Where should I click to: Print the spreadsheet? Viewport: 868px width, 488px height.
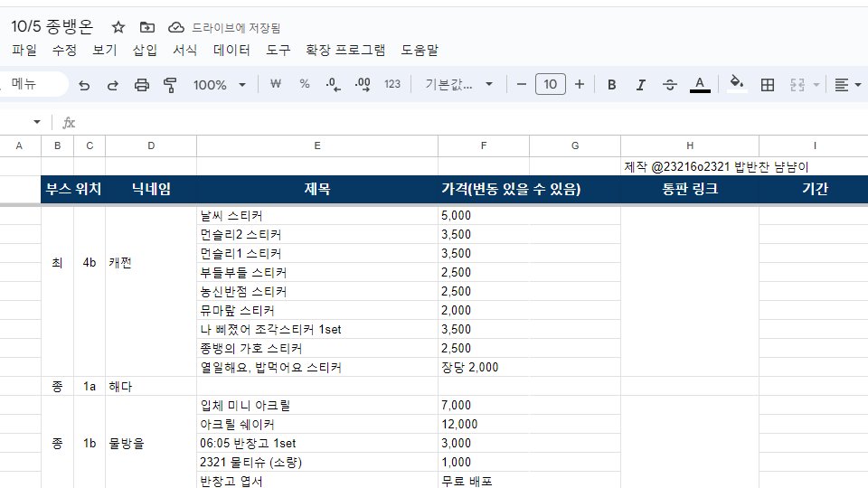(142, 85)
